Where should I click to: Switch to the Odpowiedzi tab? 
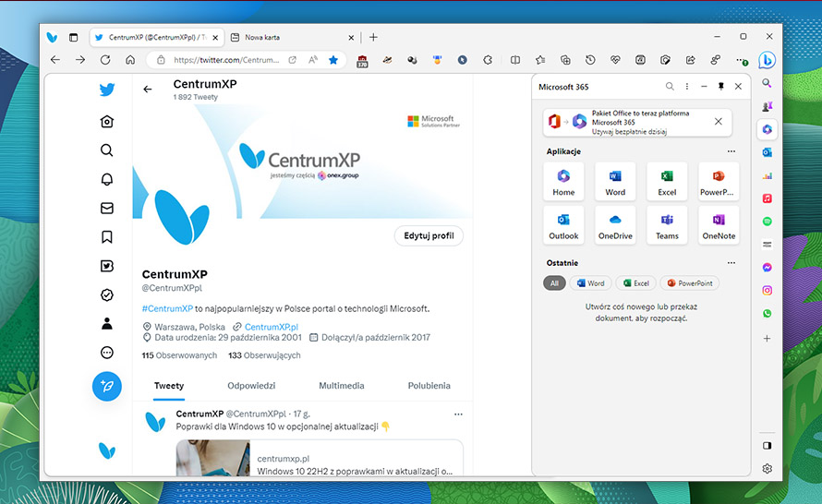251,386
